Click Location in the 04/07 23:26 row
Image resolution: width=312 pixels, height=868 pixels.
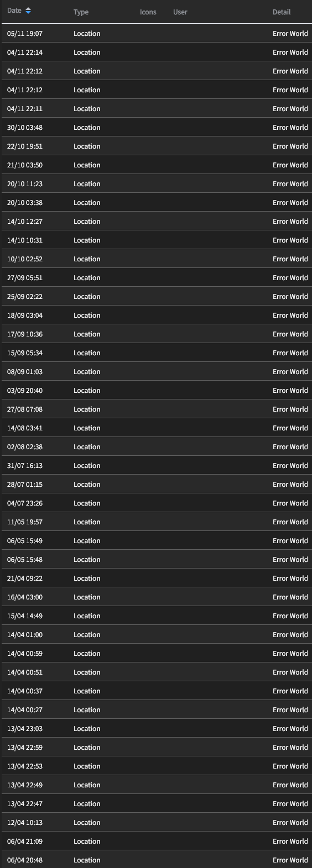pos(87,503)
